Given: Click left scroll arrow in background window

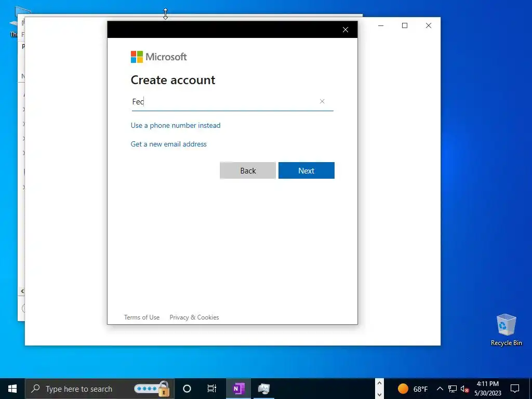Looking at the screenshot, I should (22, 291).
